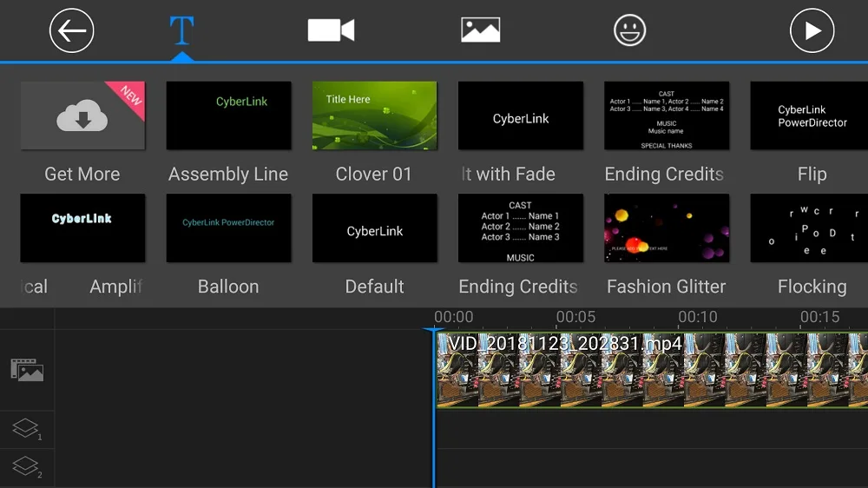Select the Flip title template

point(809,115)
